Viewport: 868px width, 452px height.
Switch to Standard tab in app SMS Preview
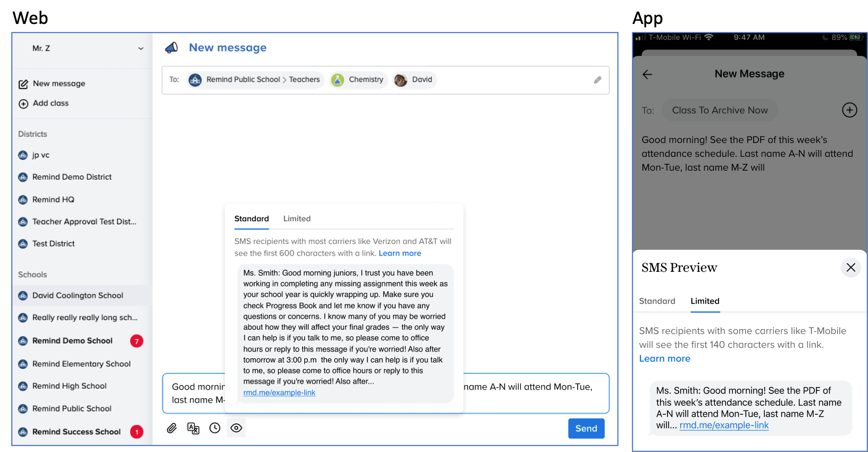(657, 302)
